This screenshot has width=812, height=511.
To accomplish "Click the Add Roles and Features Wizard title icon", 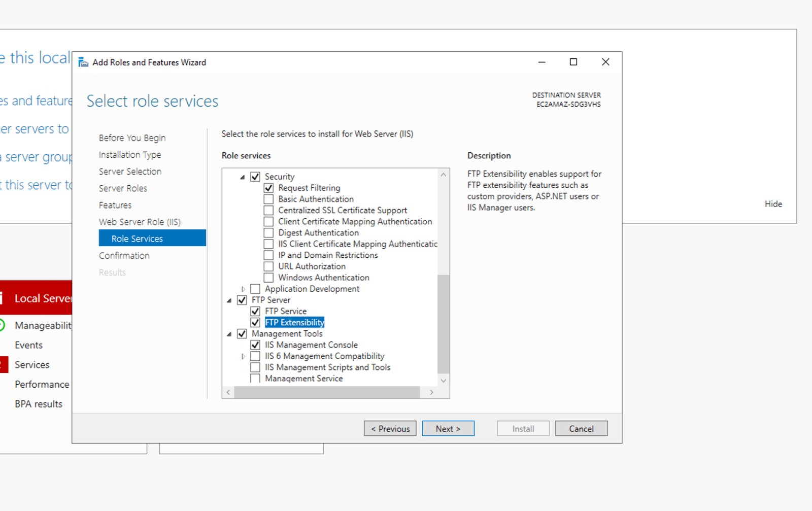I will pyautogui.click(x=83, y=62).
